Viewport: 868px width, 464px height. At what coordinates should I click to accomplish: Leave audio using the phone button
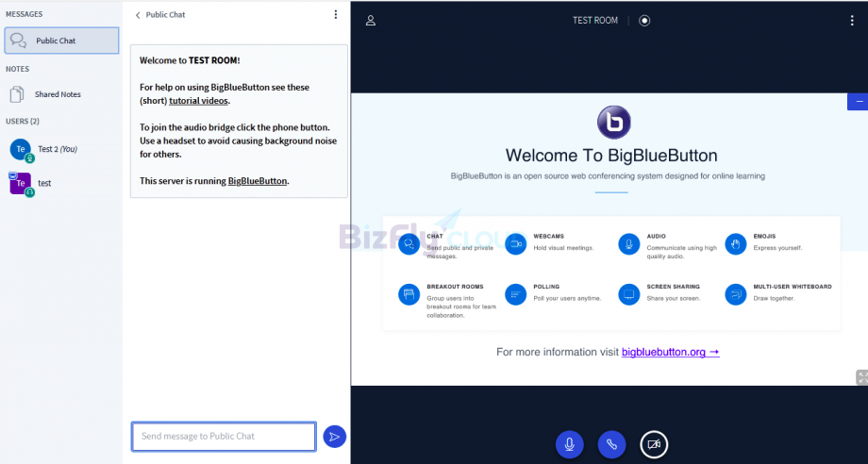pyautogui.click(x=611, y=444)
